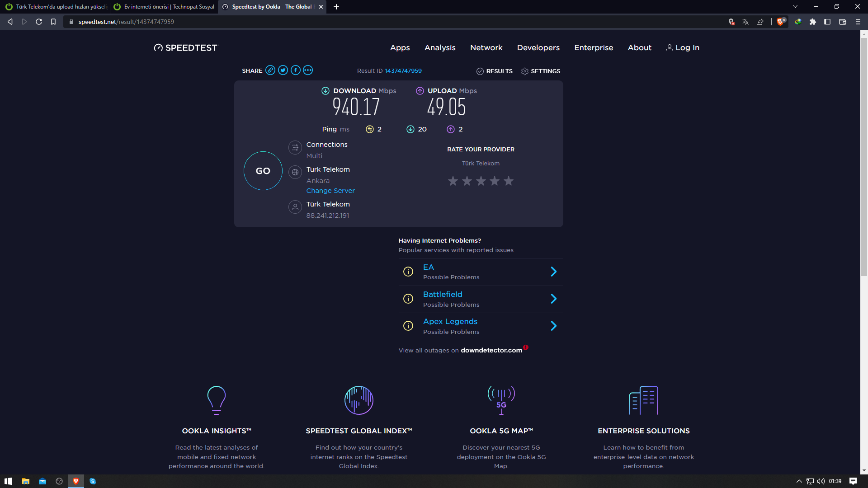This screenshot has height=488, width=868.
Task: Click Change Server link
Action: click(x=330, y=191)
